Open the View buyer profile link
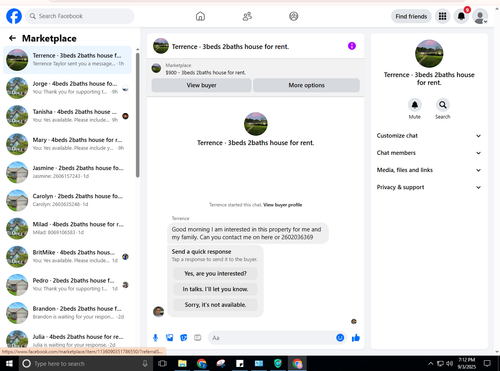The width and height of the screenshot is (500, 371). pos(283,205)
